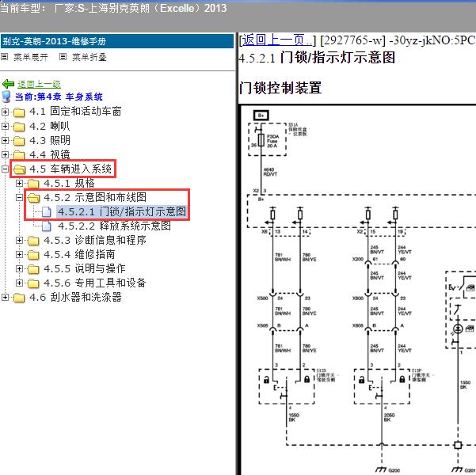
Task: Click 菜单展开 to expand all menus
Action: 30,57
